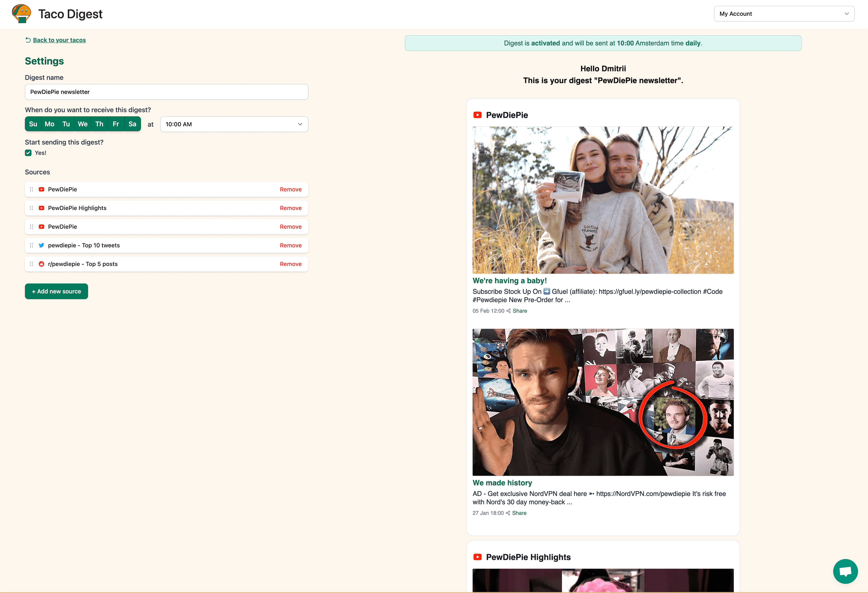Click Add new source button

(x=56, y=291)
